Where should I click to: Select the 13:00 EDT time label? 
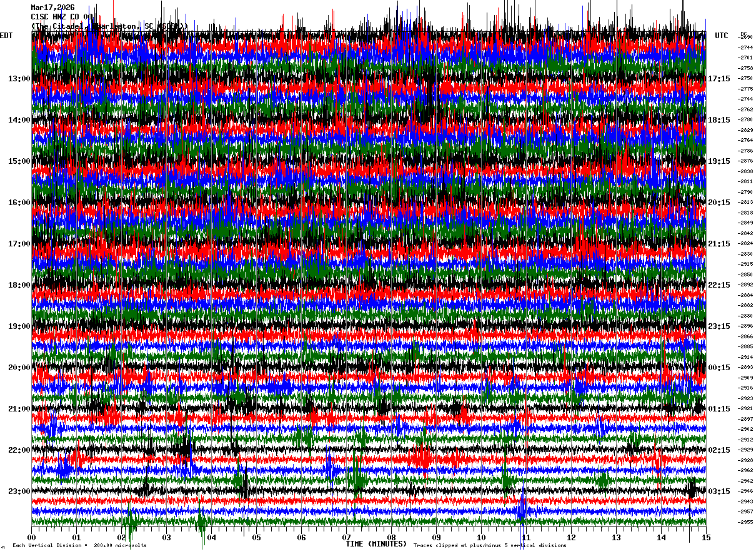(x=19, y=79)
